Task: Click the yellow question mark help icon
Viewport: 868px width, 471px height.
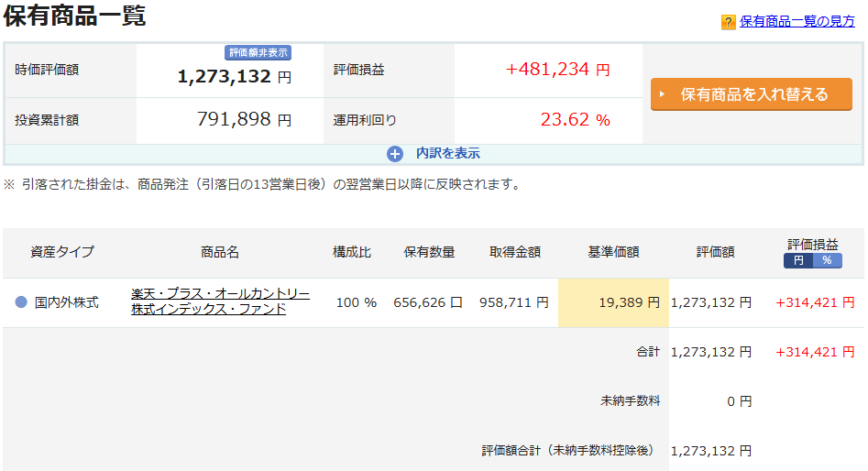Action: pyautogui.click(x=728, y=22)
